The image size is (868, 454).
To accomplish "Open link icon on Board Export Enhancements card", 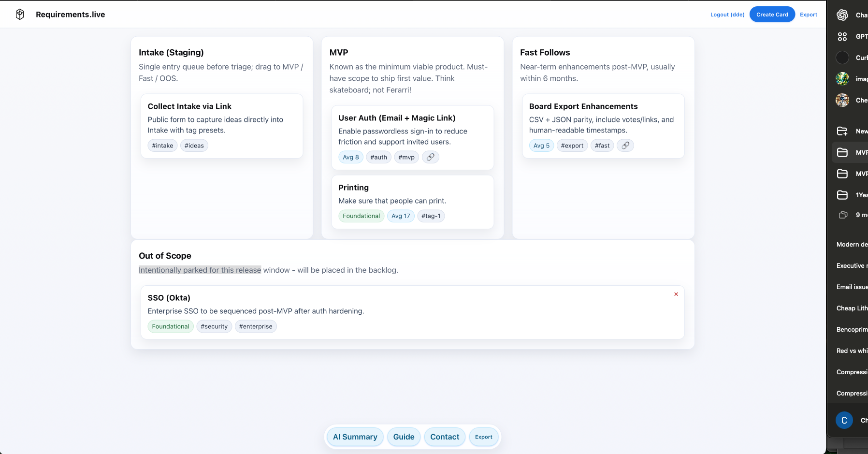I will 625,146.
